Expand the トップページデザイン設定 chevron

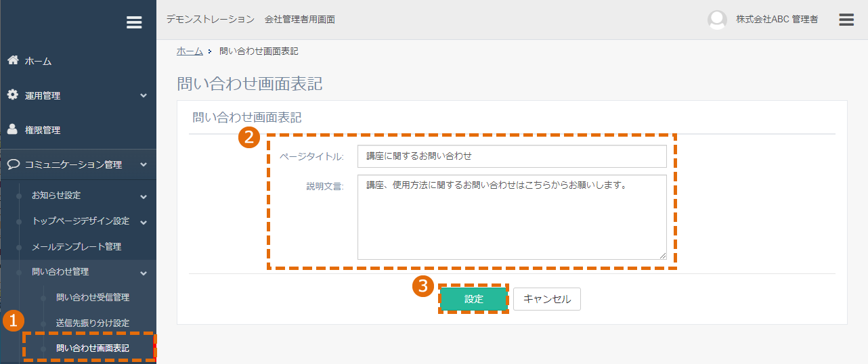tap(144, 221)
